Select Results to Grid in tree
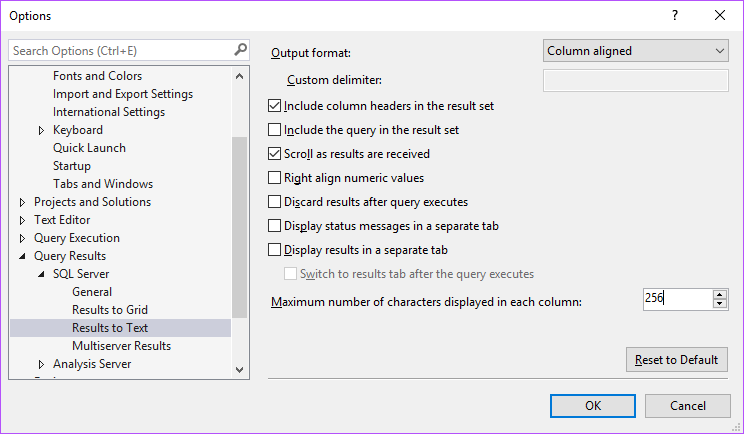This screenshot has height=434, width=744. tap(110, 310)
